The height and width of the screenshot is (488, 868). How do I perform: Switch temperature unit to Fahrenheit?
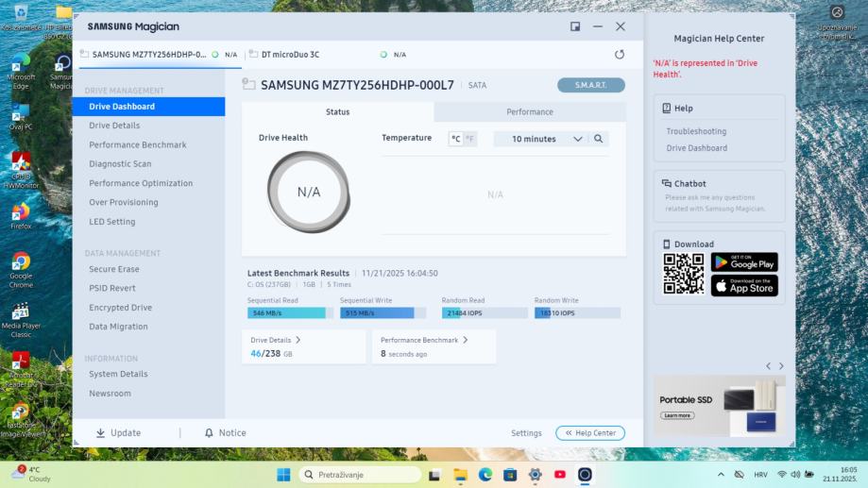point(469,139)
